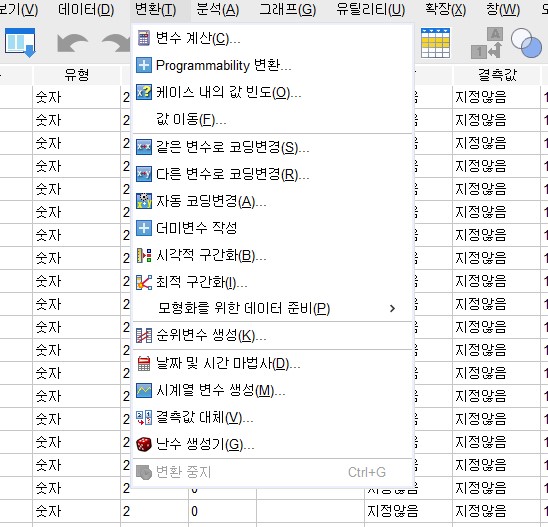Screen dimensions: 548x527
Task: Choose 최적 구간화(I)... entry
Action: click(x=273, y=282)
